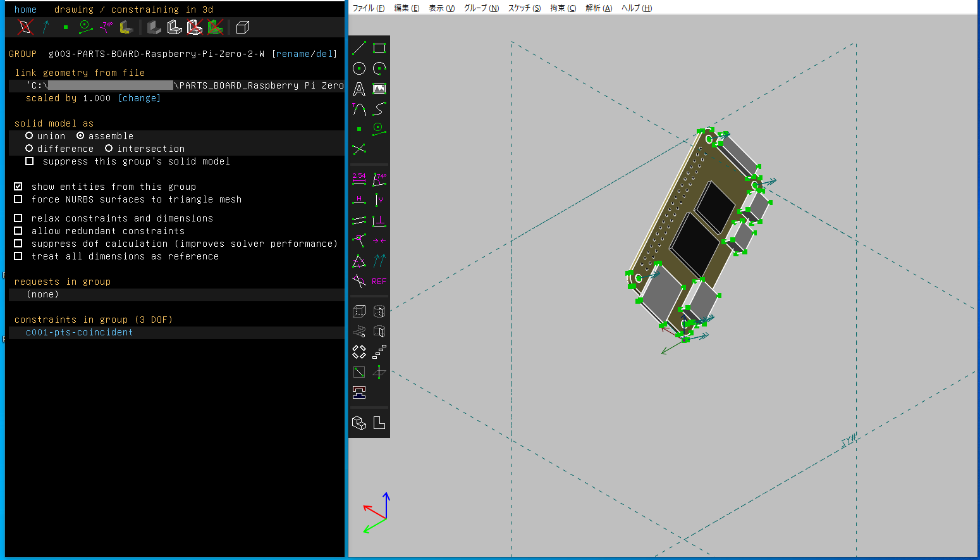
Task: Click the REF reference dimension icon
Action: [379, 282]
